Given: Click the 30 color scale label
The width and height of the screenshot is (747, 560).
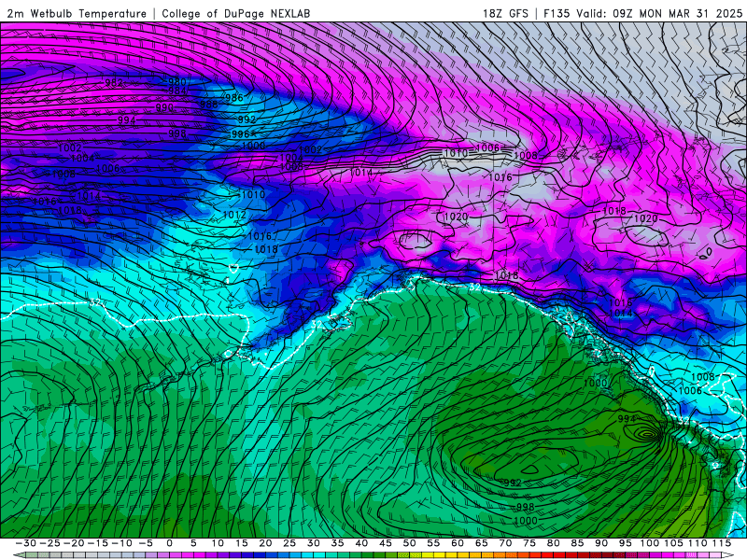Looking at the screenshot, I should tap(313, 543).
